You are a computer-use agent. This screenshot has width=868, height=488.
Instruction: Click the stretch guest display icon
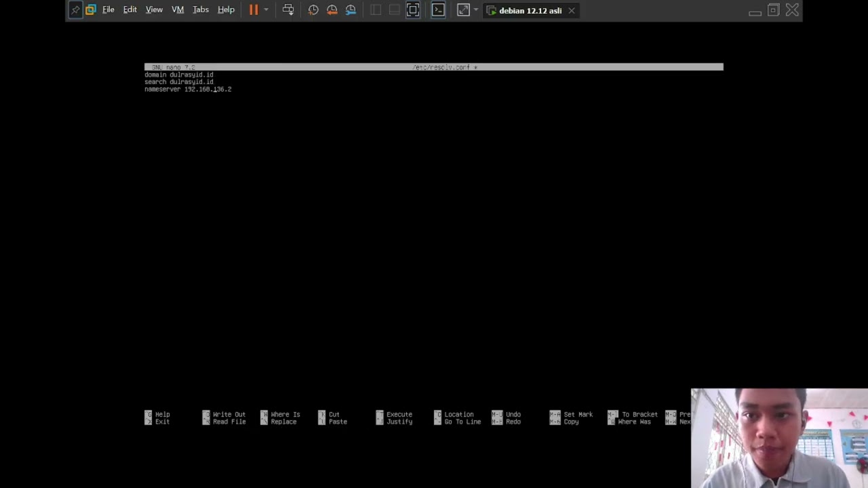[463, 10]
